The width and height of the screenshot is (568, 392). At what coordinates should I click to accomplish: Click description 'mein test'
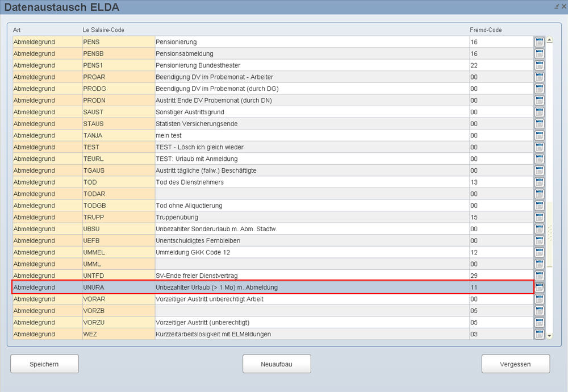click(312, 136)
